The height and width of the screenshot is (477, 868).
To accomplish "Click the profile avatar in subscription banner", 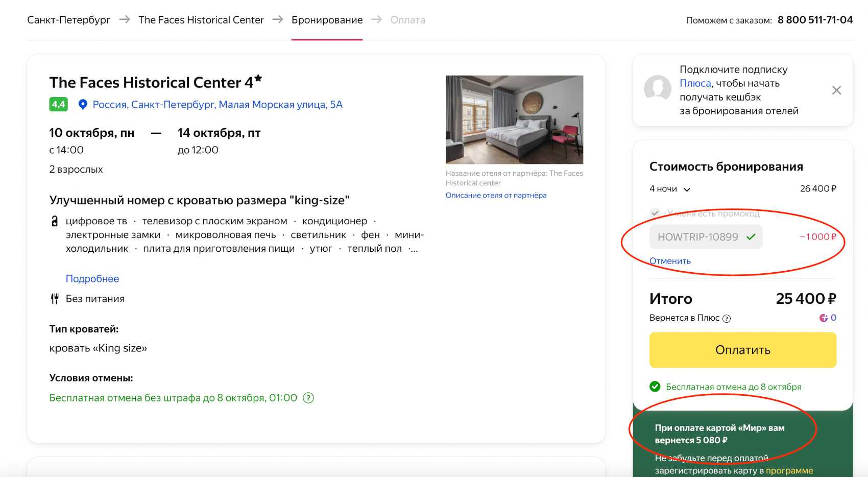I will point(658,89).
